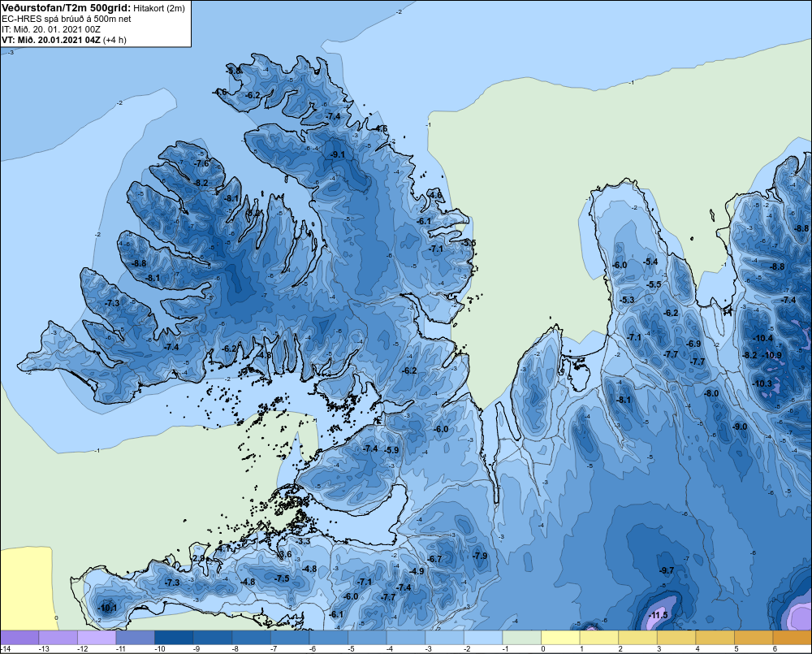Choose the legend swatch between -6 and -5
This screenshot has width=812, height=654.
329,638
